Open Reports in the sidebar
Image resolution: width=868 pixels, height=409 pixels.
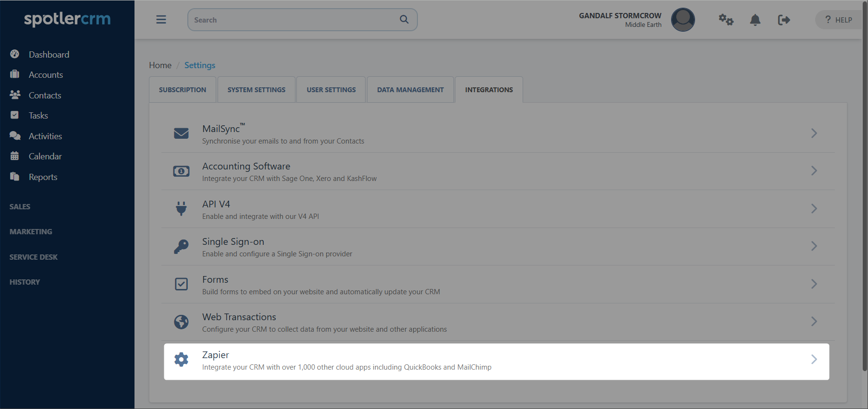[43, 177]
